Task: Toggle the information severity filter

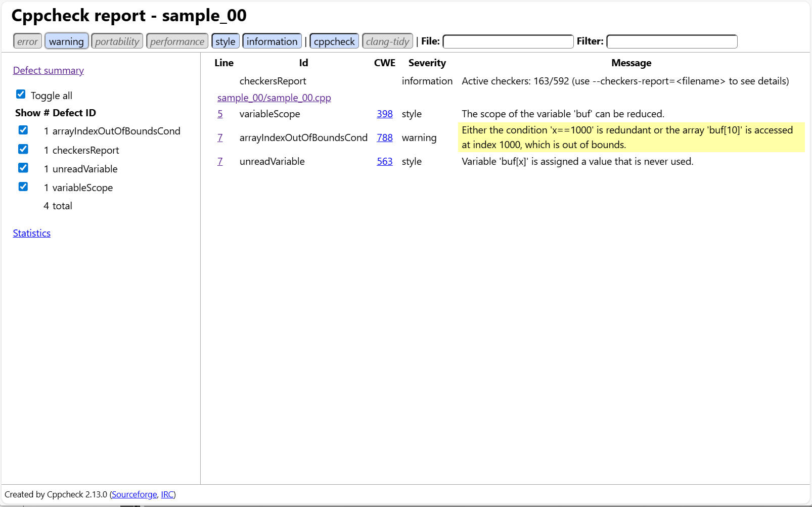Action: [272, 41]
